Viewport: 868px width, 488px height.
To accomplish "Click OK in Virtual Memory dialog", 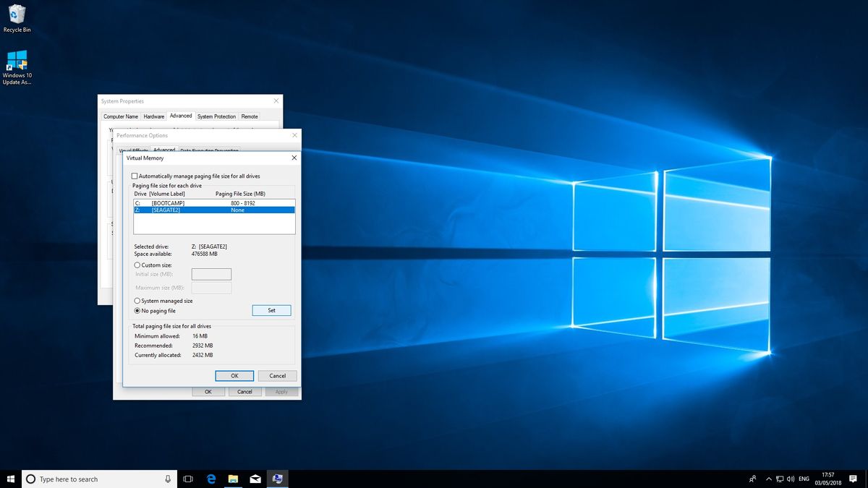I will [x=234, y=376].
